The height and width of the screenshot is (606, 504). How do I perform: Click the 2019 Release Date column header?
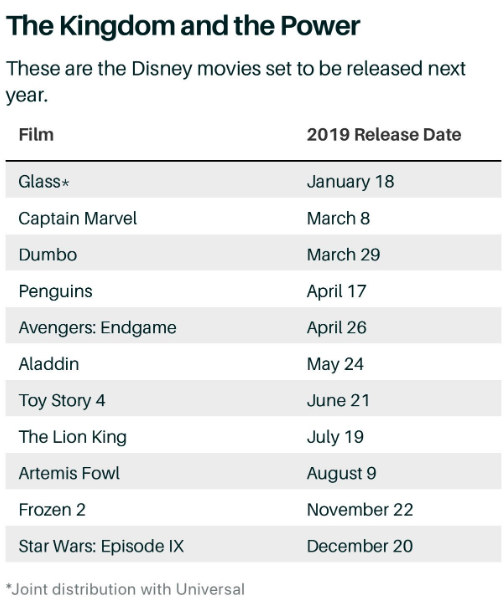coord(384,135)
